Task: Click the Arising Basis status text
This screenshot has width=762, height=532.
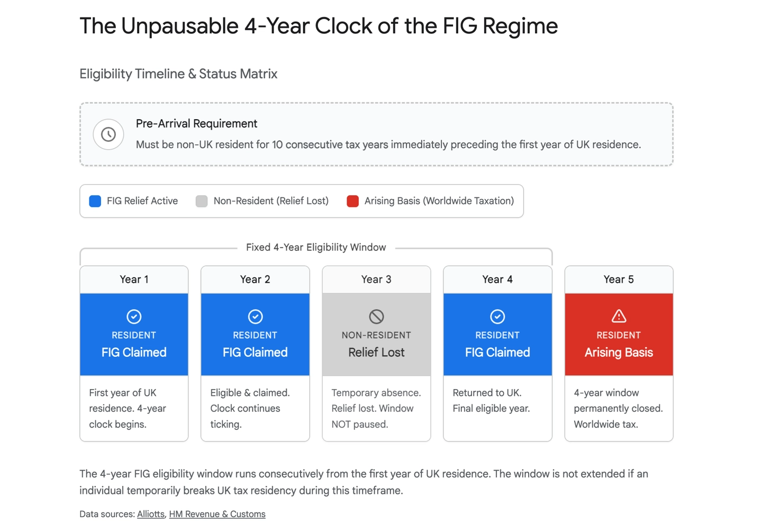Action: (x=619, y=353)
